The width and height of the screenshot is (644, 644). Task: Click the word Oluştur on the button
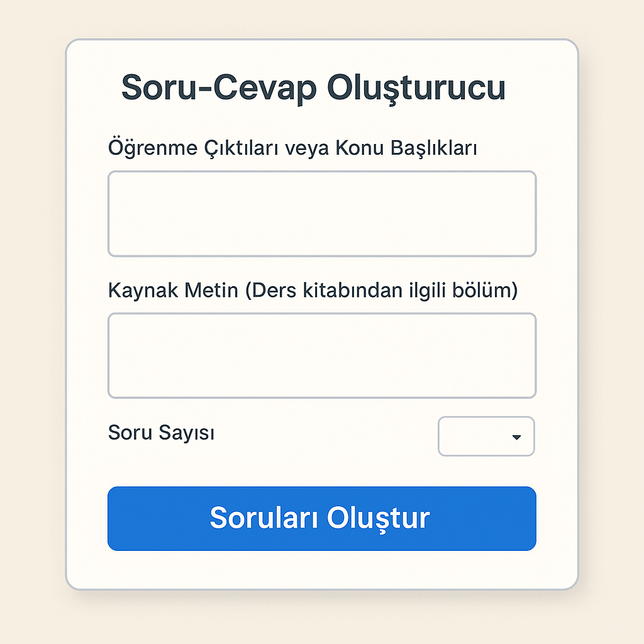[x=378, y=518]
